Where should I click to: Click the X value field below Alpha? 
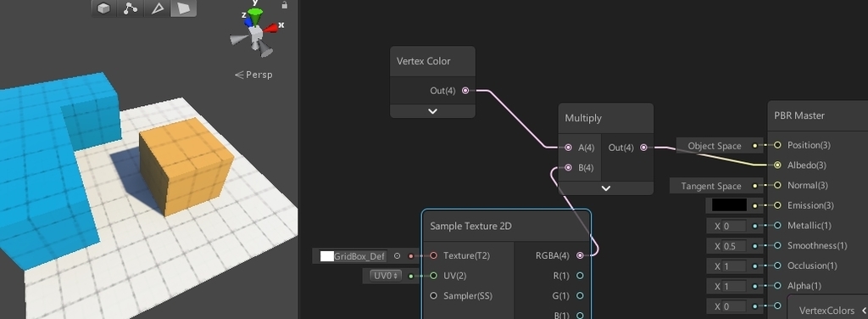click(734, 306)
